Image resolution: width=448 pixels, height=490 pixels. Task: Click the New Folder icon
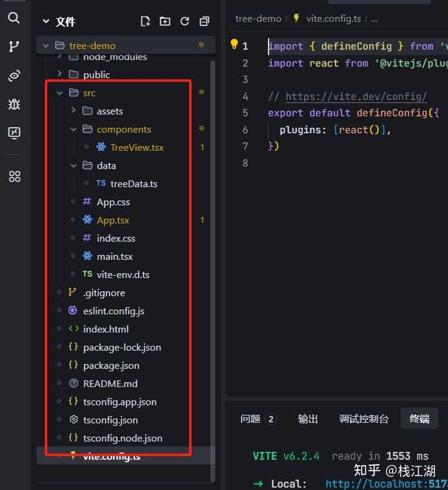pyautogui.click(x=165, y=21)
